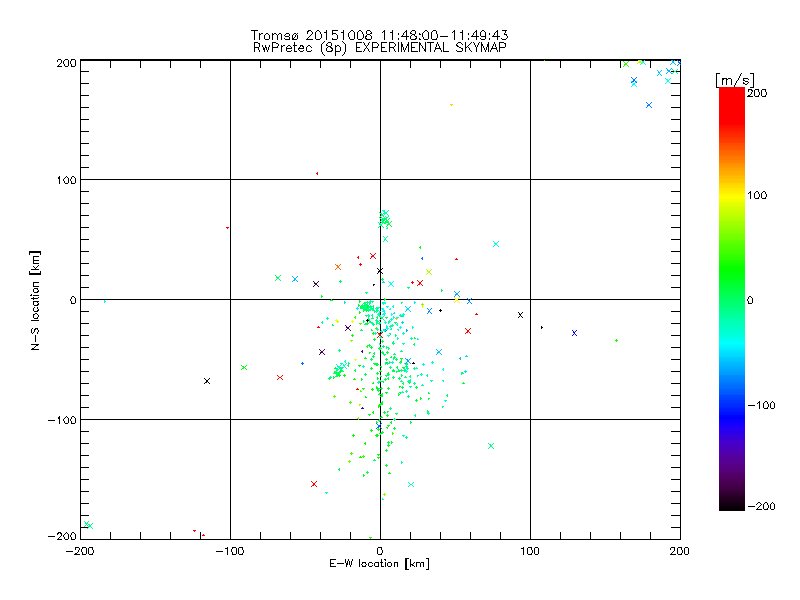The image size is (800, 600).
Task: Click the N-S location [km] axis label
Action: coord(35,300)
